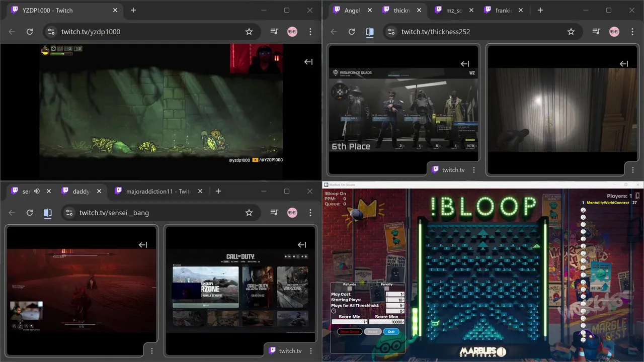Click the Starting Plays field
This screenshot has height=362, width=644.
[395, 300]
